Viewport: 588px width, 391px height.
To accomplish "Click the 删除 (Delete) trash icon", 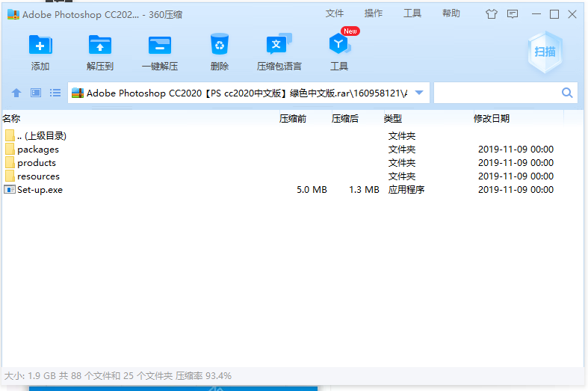I will [x=220, y=45].
